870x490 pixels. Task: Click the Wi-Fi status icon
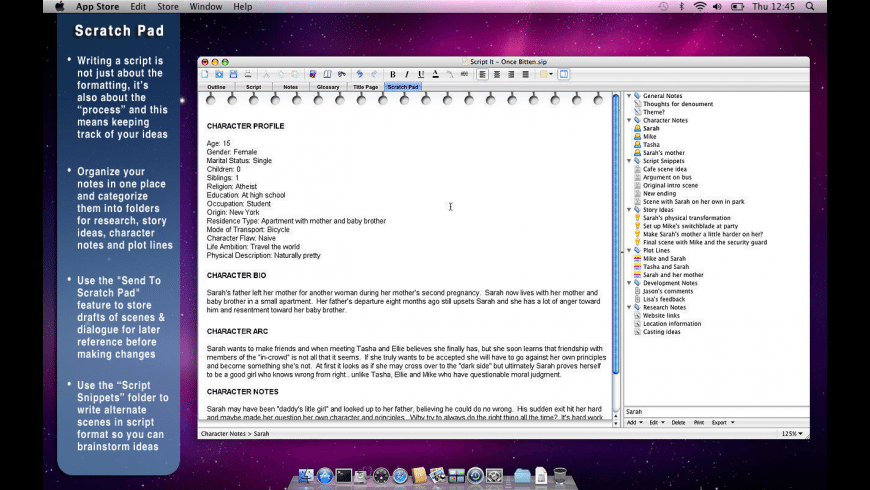tap(700, 7)
